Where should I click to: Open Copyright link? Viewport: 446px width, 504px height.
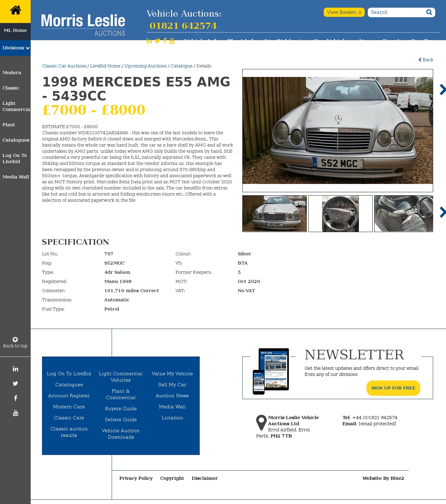[x=172, y=478]
